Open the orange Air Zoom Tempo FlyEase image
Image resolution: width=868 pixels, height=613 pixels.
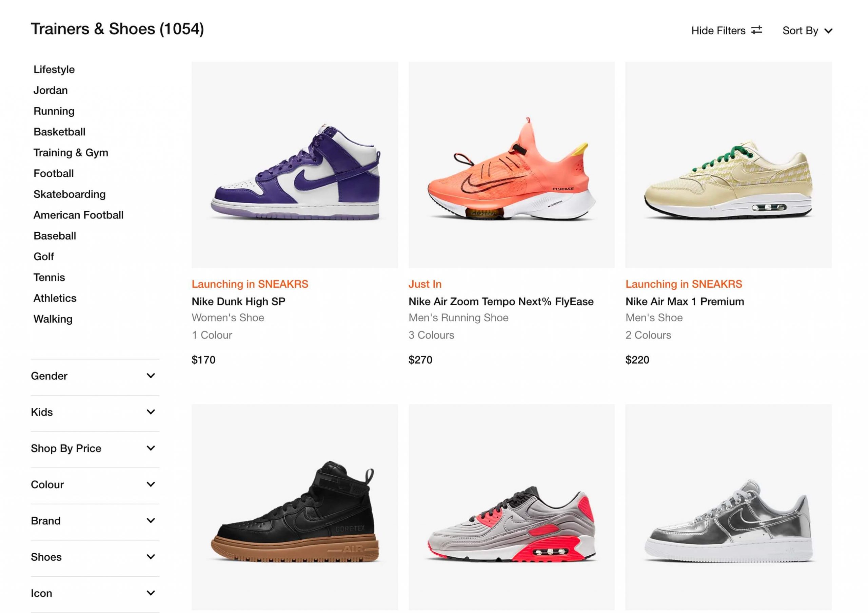[512, 165]
